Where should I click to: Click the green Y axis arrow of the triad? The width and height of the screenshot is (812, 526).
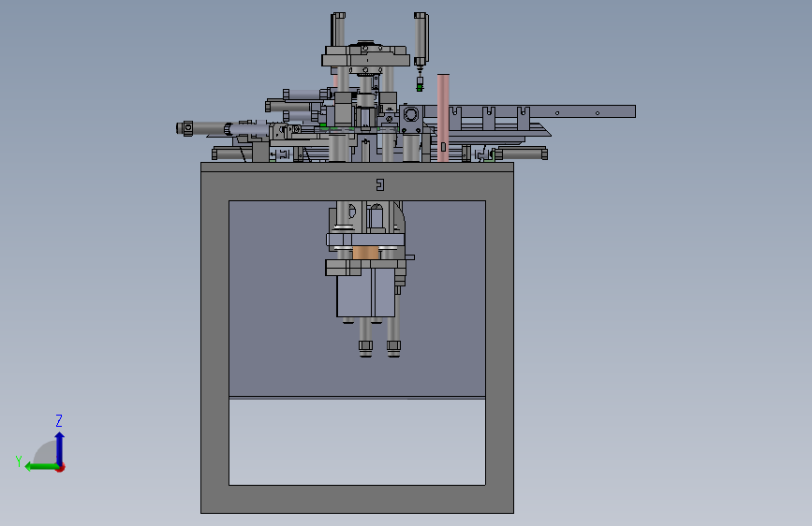coord(40,467)
